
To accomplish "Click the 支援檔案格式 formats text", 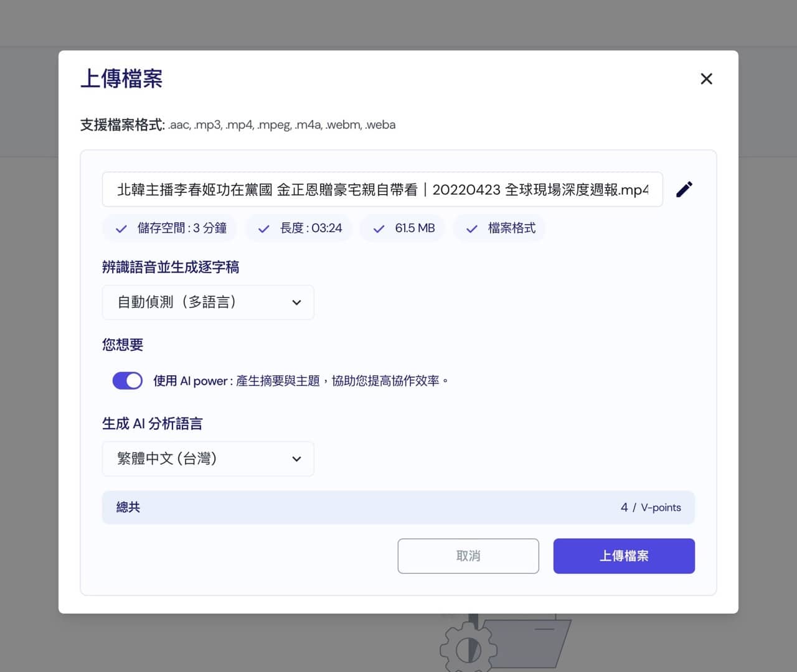I will [238, 124].
